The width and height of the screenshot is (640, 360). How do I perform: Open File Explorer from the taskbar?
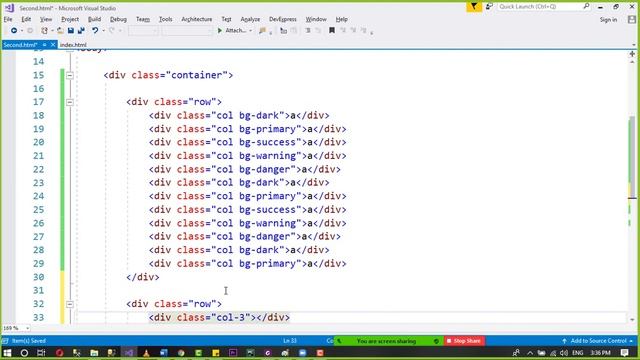point(94,353)
